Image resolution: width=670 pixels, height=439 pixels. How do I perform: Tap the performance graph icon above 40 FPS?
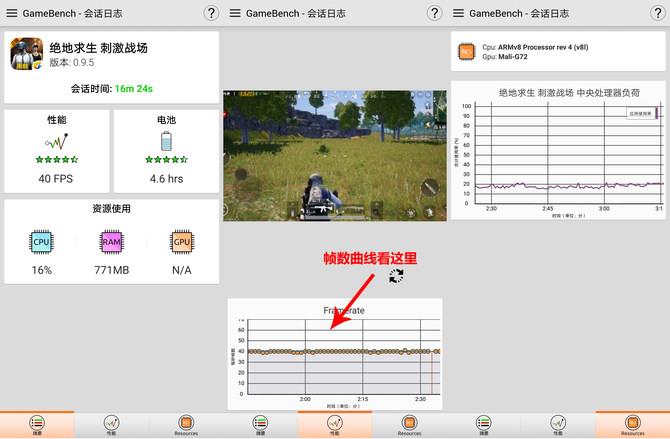(56, 141)
